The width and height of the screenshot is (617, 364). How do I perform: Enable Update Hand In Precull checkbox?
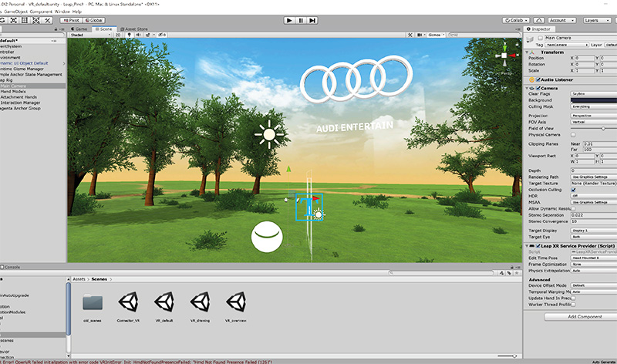(x=573, y=298)
